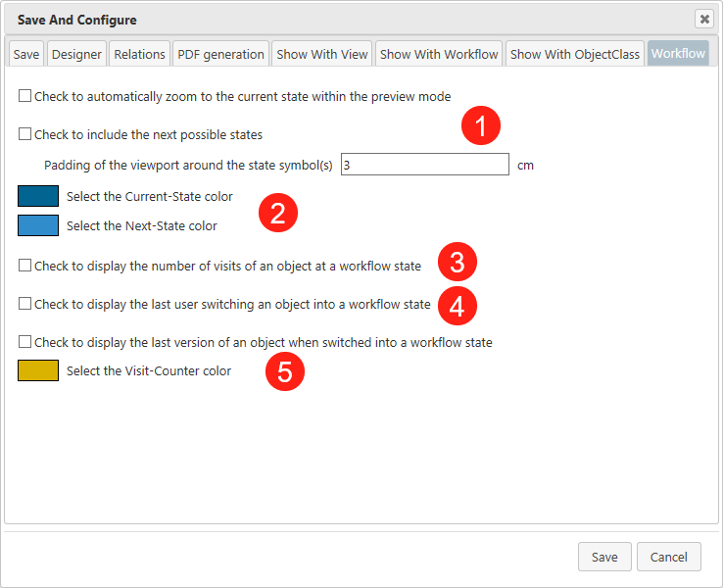The image size is (723, 588).
Task: Switch to Show With Workflow tab
Action: pos(439,54)
